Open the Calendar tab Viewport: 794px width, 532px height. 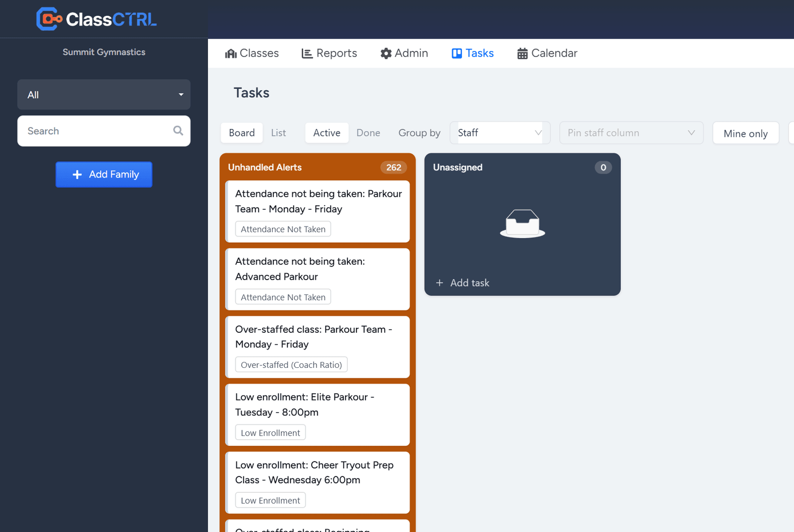point(547,54)
